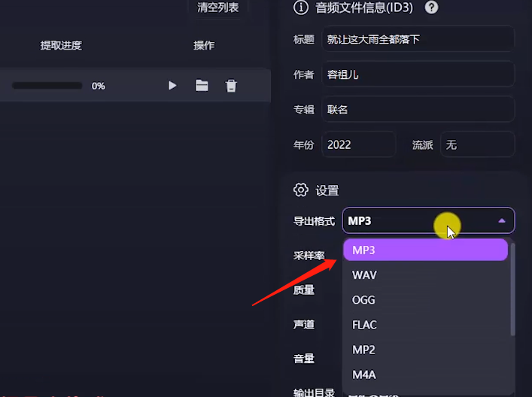Click the ID3 info icon
Screen dimensions: 532x397
301,8
